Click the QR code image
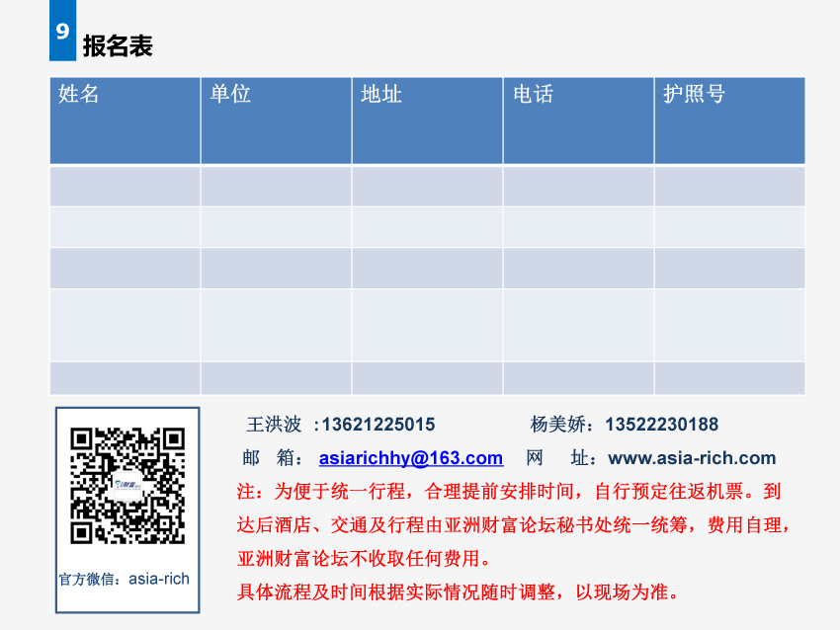The height and width of the screenshot is (630, 840). point(126,485)
